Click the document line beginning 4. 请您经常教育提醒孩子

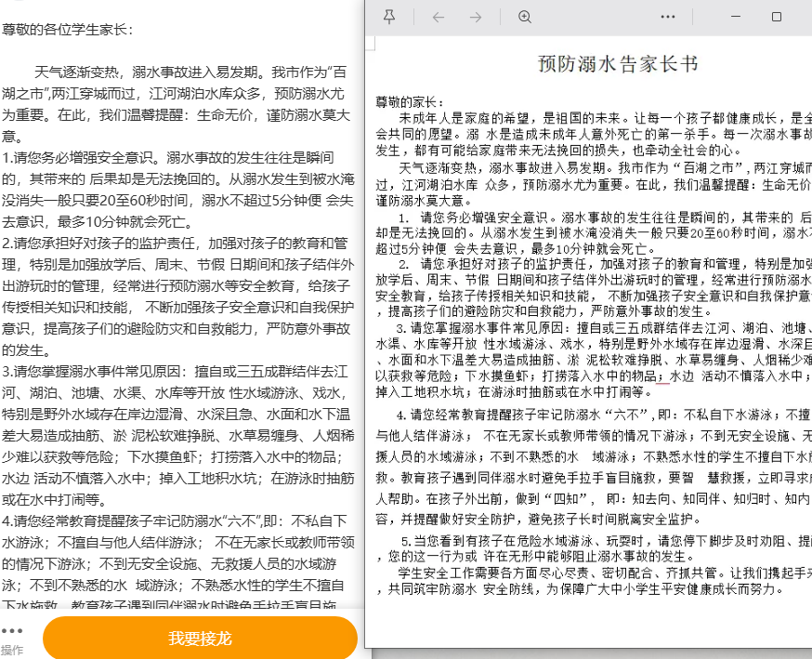pyautogui.click(x=604, y=415)
